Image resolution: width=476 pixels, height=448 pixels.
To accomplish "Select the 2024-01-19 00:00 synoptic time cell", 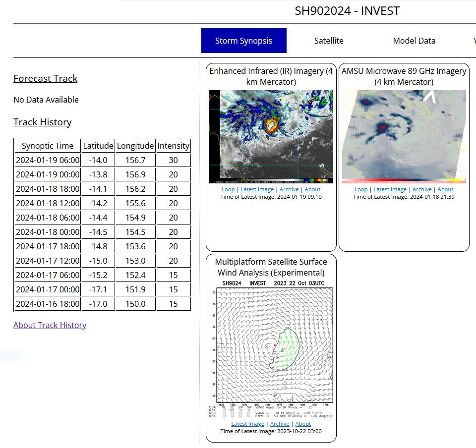I will tap(48, 175).
